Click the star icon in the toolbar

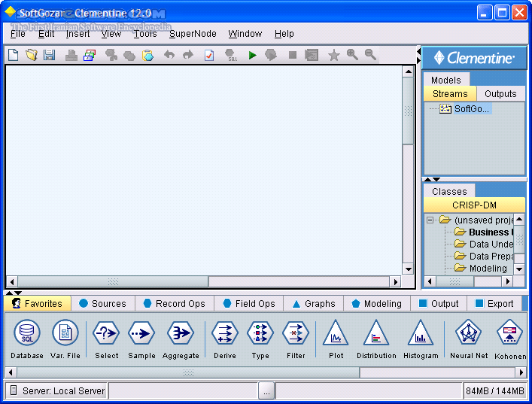coord(334,55)
